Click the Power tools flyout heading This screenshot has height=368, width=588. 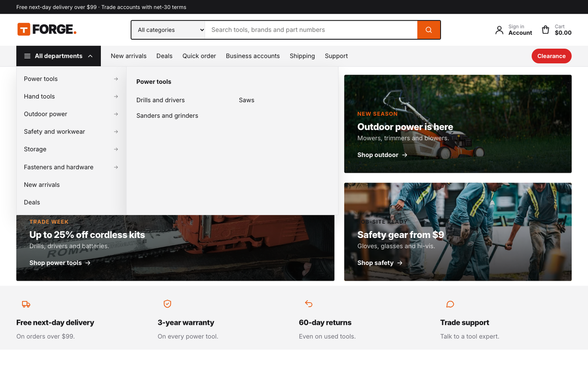coord(154,82)
